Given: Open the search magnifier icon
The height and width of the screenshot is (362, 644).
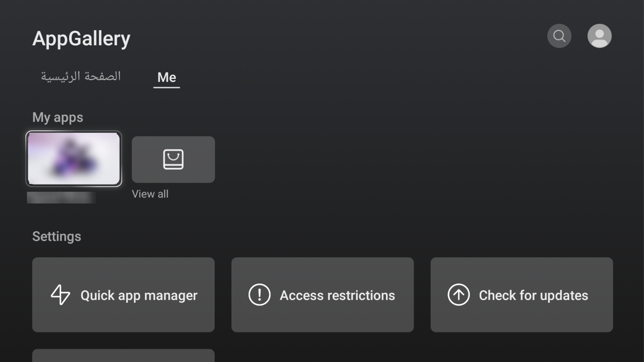Looking at the screenshot, I should pos(559,36).
